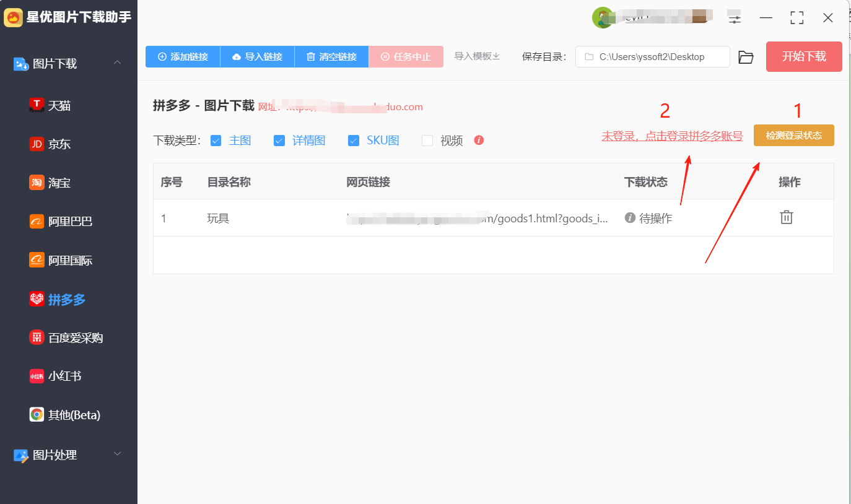Select the 其他(Beta) Chrome icon

[x=37, y=414]
